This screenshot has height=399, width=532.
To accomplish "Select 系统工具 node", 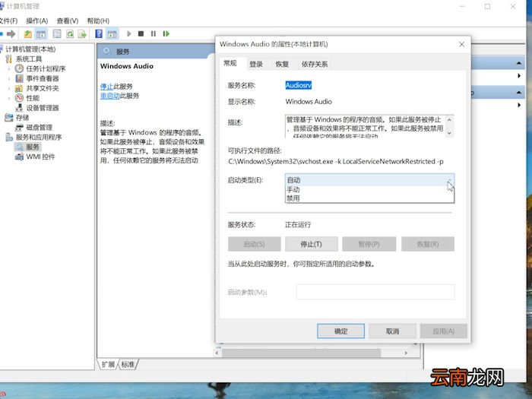I will tap(29, 59).
